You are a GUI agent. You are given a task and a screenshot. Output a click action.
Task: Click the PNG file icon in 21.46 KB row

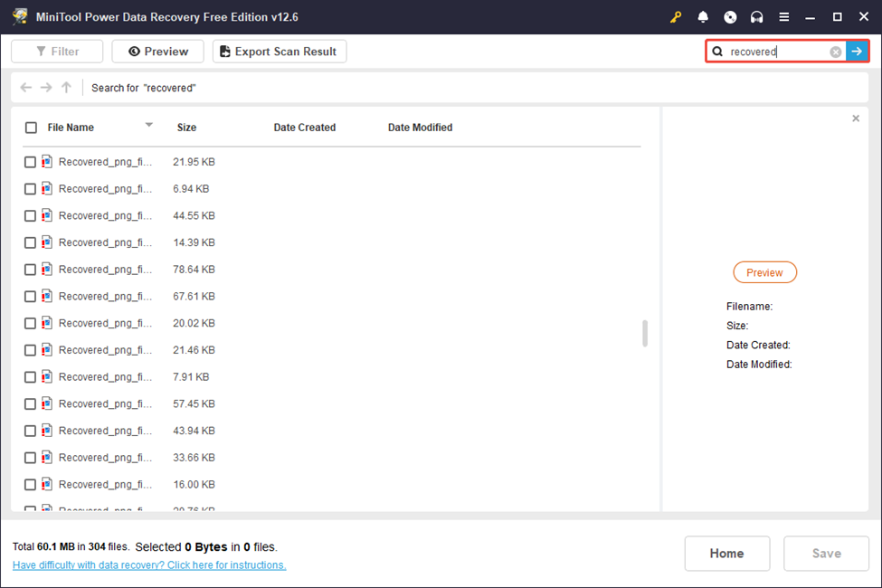coord(47,350)
